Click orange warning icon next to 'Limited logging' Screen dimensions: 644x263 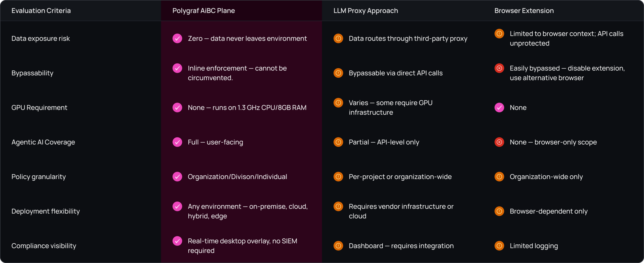click(x=499, y=246)
